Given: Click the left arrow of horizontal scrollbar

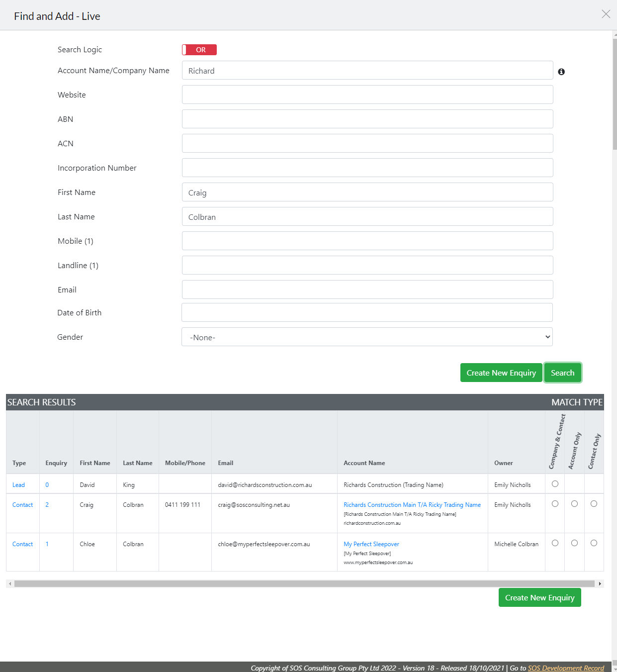Looking at the screenshot, I should pos(9,583).
